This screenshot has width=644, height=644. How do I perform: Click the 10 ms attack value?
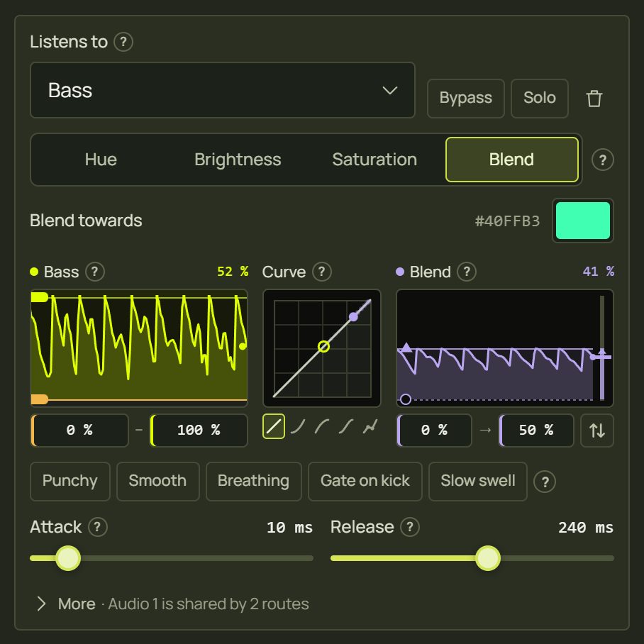click(289, 528)
